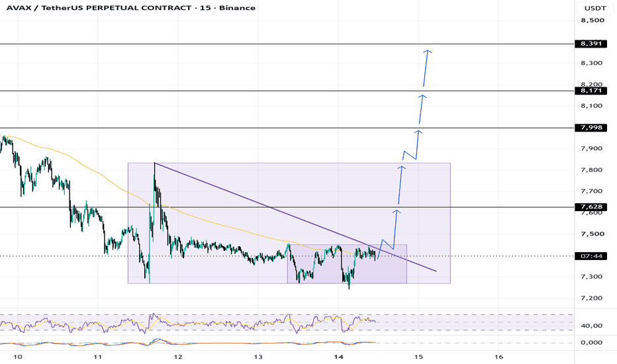Click date label 10 on time axis
This screenshot has height=364, width=617.
click(x=17, y=357)
